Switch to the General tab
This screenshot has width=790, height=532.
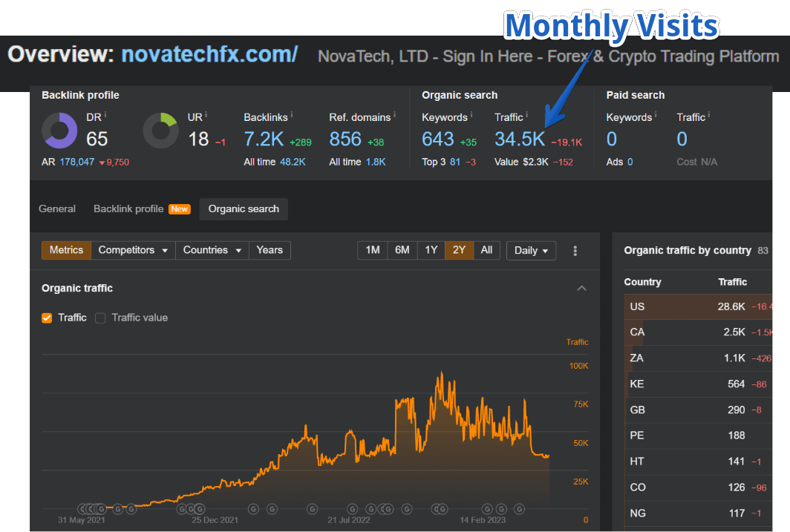point(57,209)
